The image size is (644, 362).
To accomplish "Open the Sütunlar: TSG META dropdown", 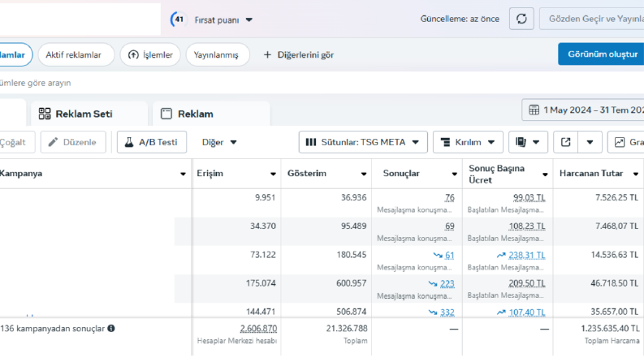I will pos(363,142).
